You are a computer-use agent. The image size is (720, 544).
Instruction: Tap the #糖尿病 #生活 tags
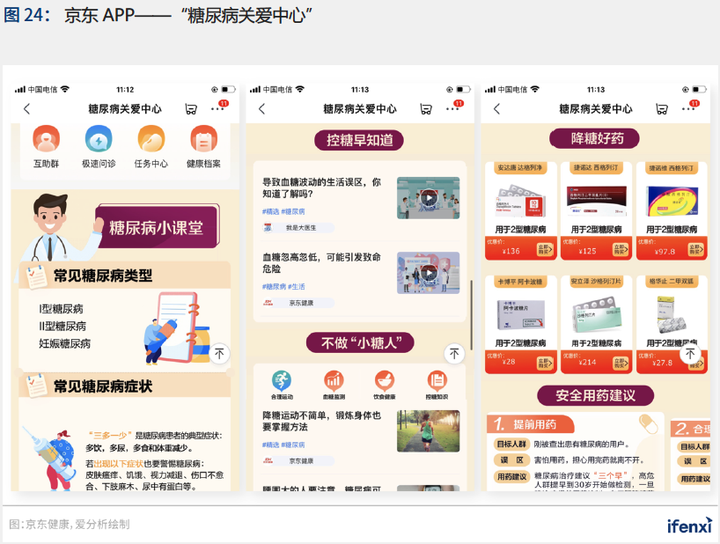pos(284,286)
